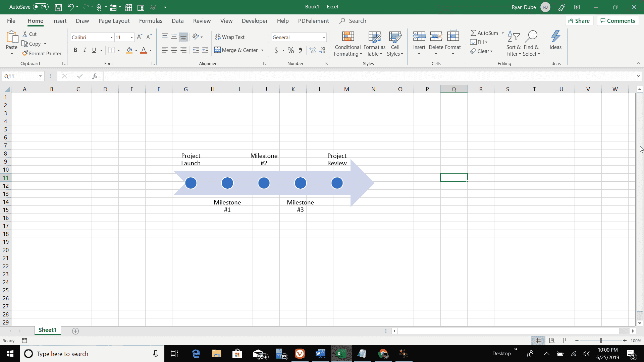
Task: Open the Fill Color dropdown arrow
Action: coord(136,50)
